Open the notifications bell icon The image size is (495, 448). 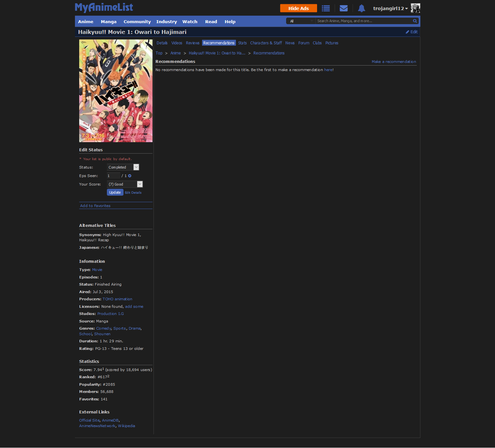coord(361,8)
